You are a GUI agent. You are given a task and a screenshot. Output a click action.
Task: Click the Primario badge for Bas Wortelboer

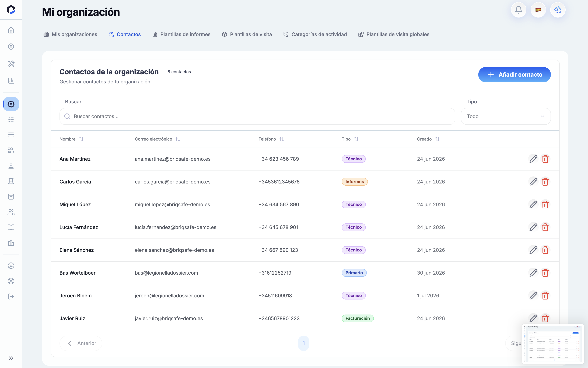(x=354, y=273)
